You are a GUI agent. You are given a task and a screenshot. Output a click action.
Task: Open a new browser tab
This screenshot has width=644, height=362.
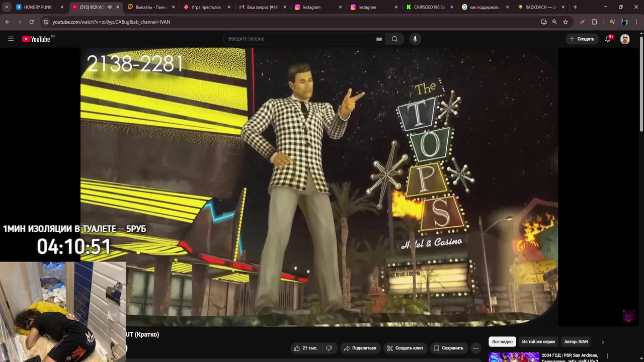point(575,7)
